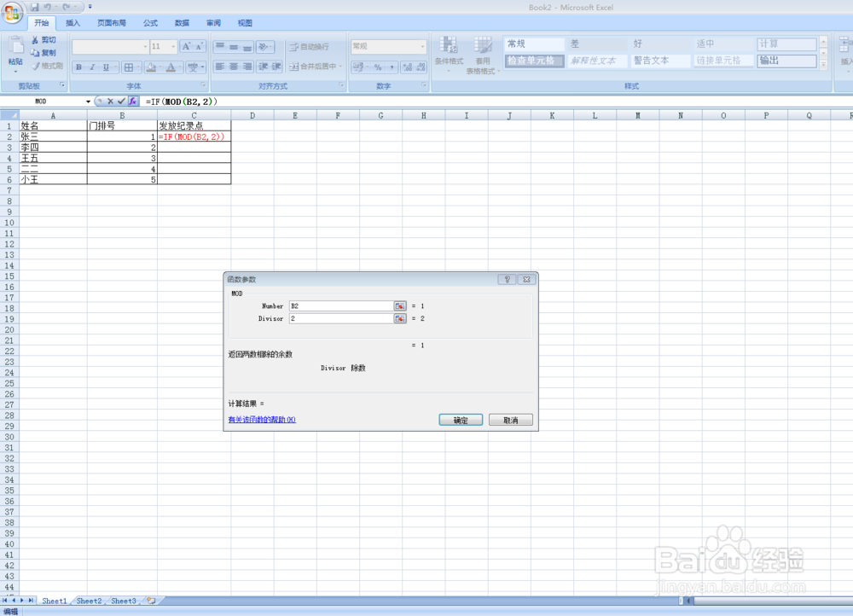Click 套用表格格式 format as table
This screenshot has height=616, width=853.
483,55
